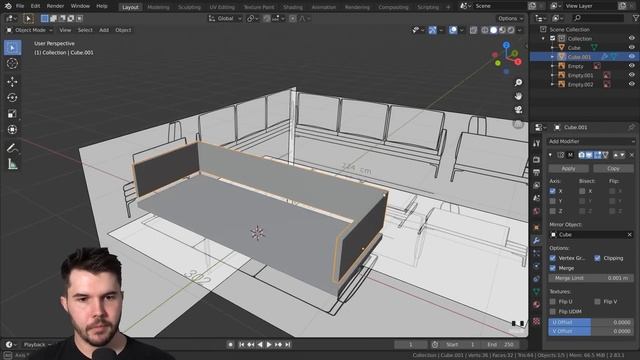The height and width of the screenshot is (360, 640).
Task: Open the viewport Options dropdown
Action: click(x=510, y=18)
